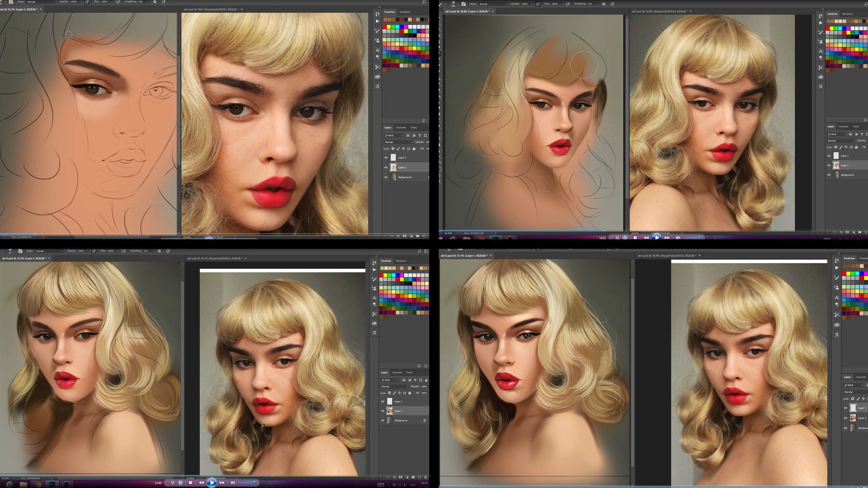This screenshot has width=868, height=488.
Task: Hide Layer 1 in the 32,5% window
Action: 383,401
